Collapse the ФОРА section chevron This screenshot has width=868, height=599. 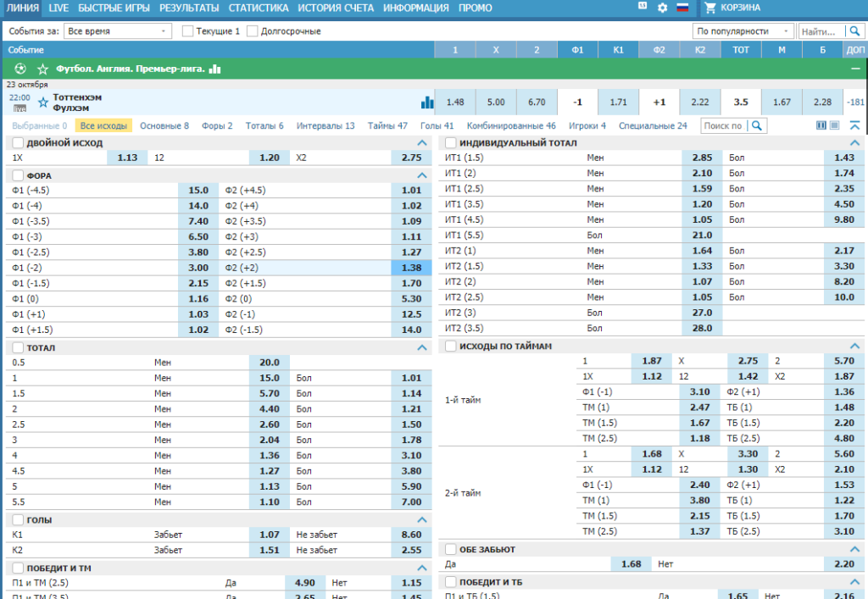click(x=422, y=175)
